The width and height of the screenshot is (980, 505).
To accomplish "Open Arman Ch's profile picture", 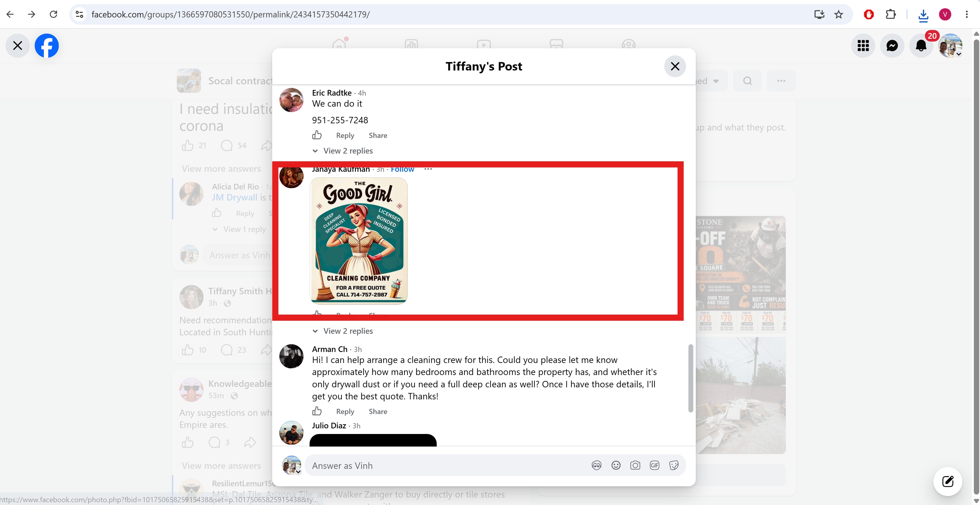I will coord(291,356).
